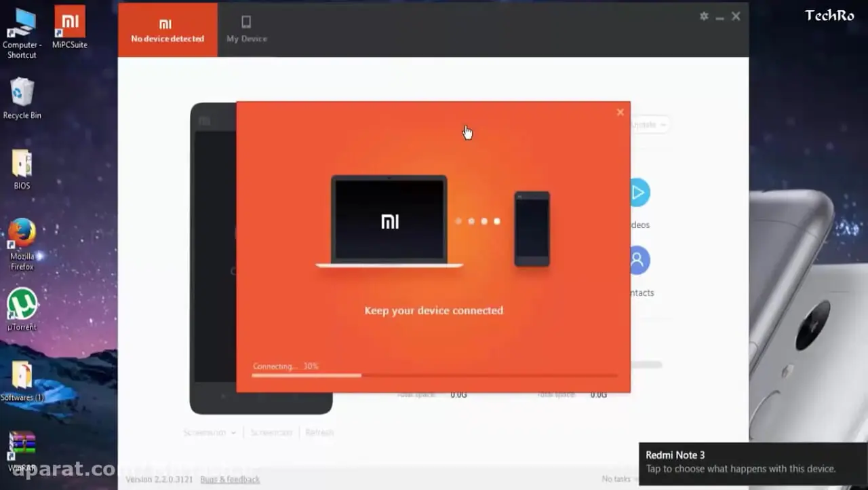Click the Mi logo laptop illustration
The height and width of the screenshot is (490, 868).
click(389, 221)
